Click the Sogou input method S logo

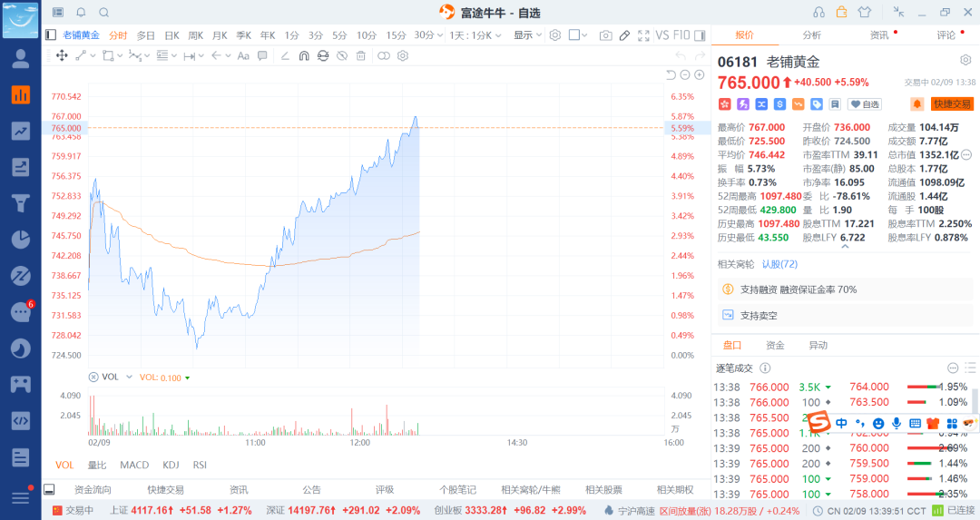pyautogui.click(x=818, y=423)
